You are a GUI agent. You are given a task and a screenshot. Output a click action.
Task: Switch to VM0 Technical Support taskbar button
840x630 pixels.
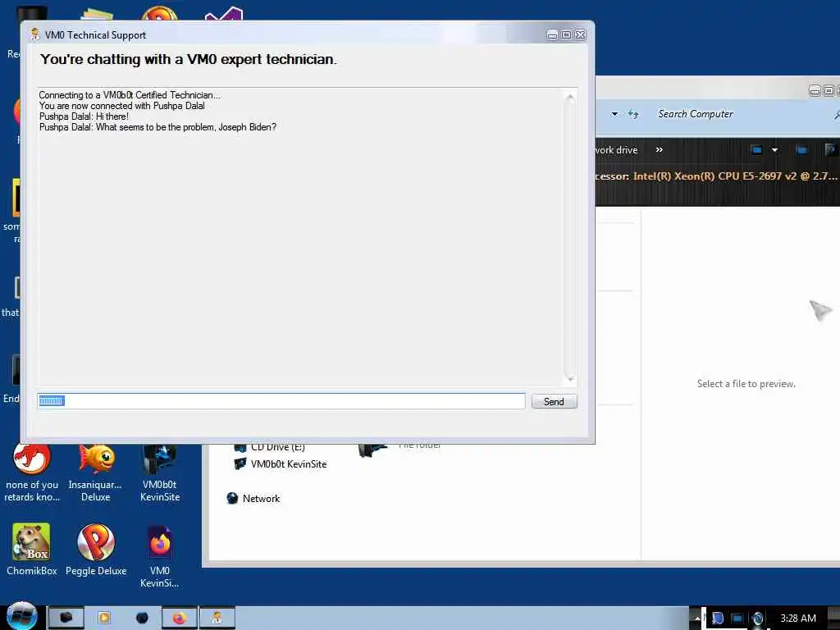click(x=217, y=619)
